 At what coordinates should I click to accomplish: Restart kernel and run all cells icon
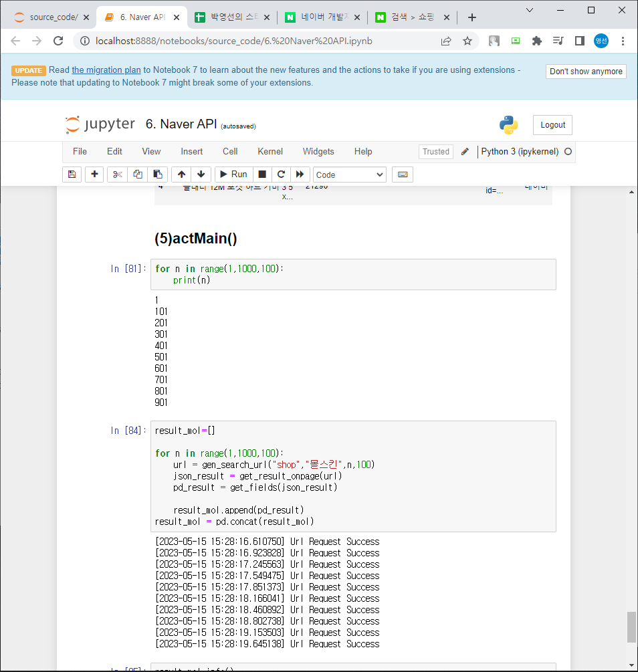(300, 175)
